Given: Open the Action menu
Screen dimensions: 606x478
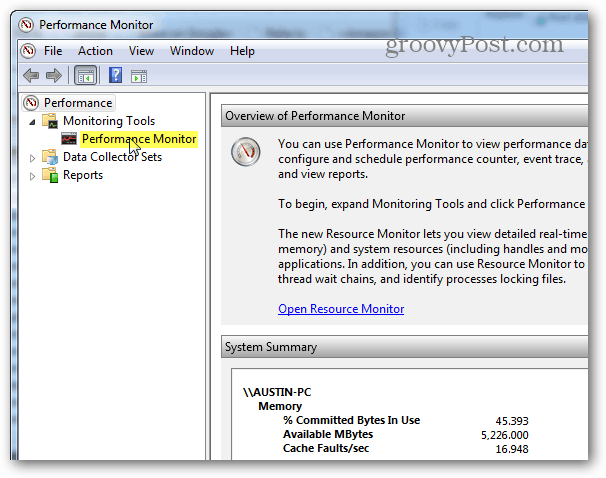Looking at the screenshot, I should tap(95, 51).
